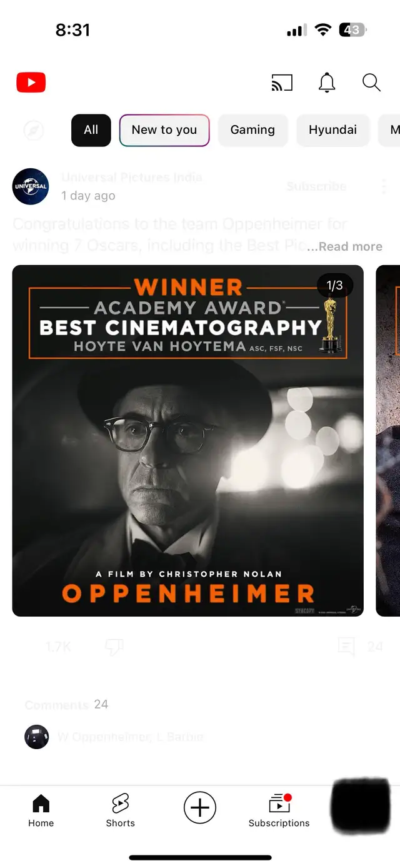Dislike the Oppenheimer post
Viewport: 400px width, 868px height.
114,647
